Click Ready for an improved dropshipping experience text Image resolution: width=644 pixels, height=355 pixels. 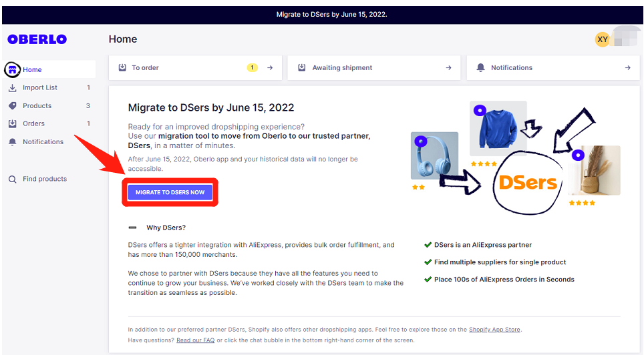click(x=216, y=127)
